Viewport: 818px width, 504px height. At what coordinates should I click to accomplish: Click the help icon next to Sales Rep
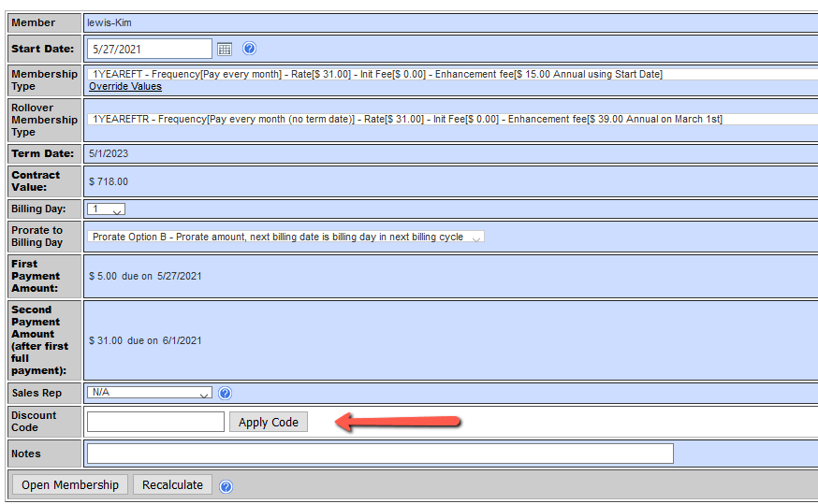(225, 394)
